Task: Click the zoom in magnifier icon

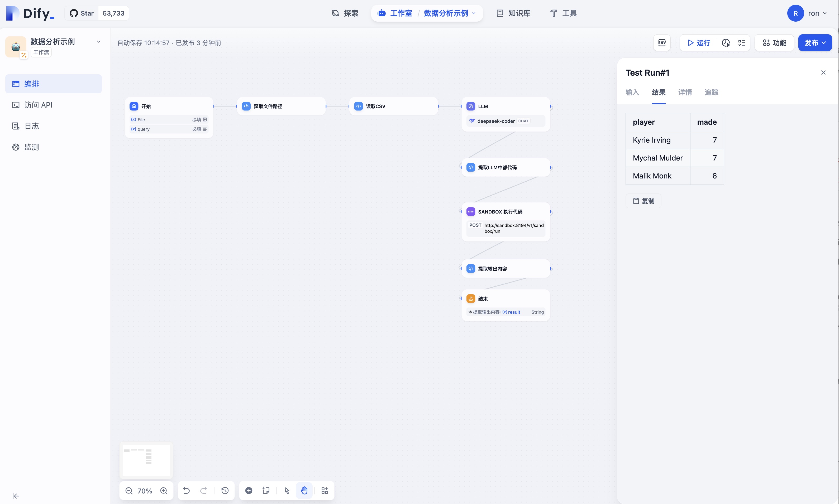Action: point(164,491)
